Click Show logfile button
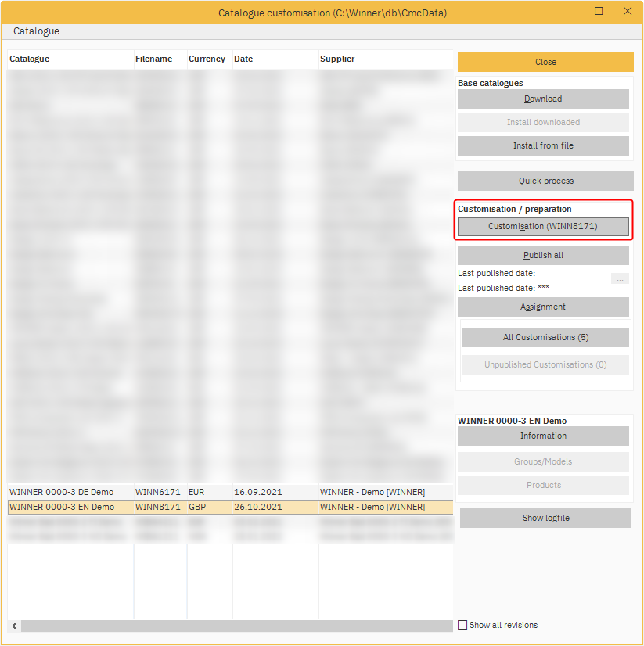Image resolution: width=644 pixels, height=646 pixels. click(545, 518)
